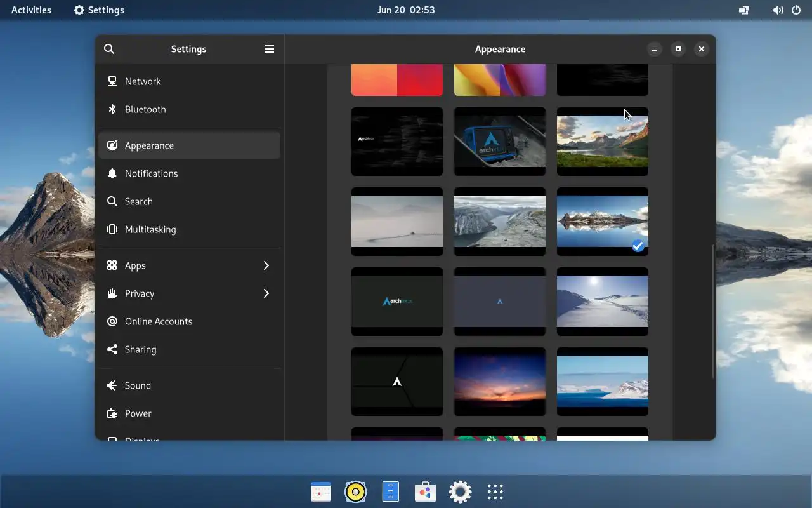Select the checked mountain reflection wallpaper
The width and height of the screenshot is (812, 508).
point(603,222)
